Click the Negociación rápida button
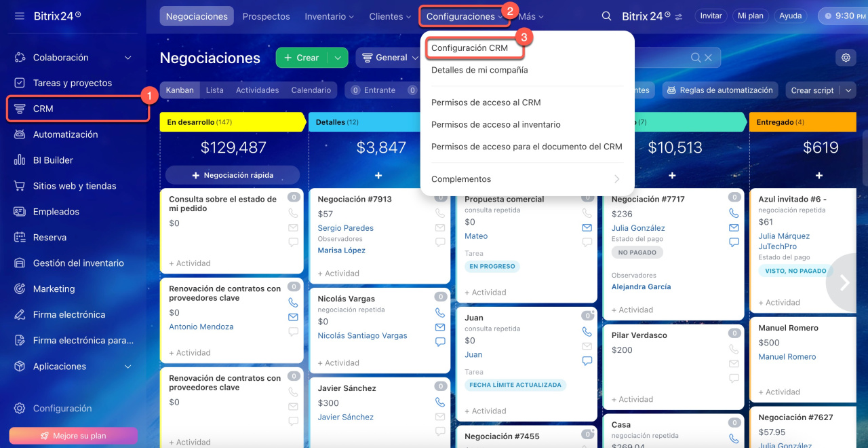 coord(232,175)
